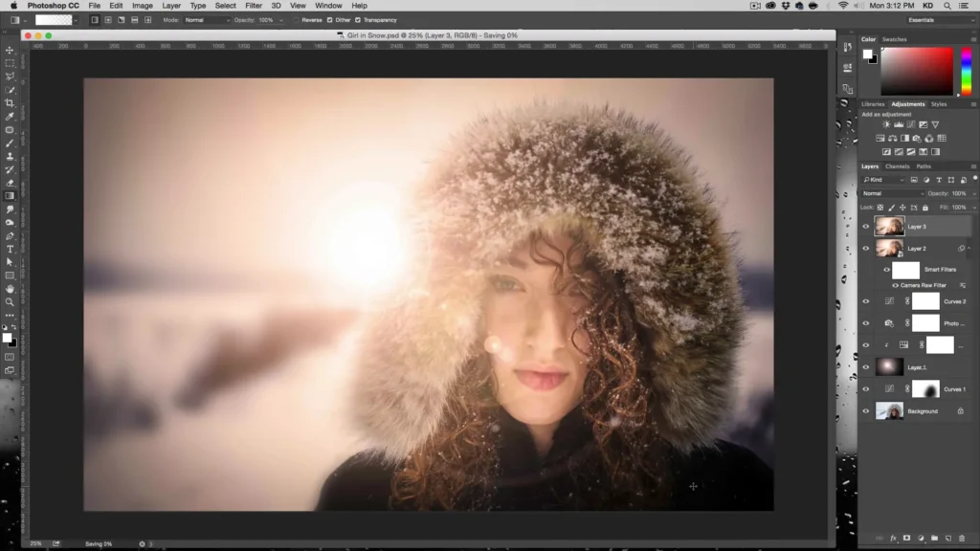Viewport: 980px width, 551px height.
Task: Open Essentials workspace dropdown
Action: click(x=941, y=20)
